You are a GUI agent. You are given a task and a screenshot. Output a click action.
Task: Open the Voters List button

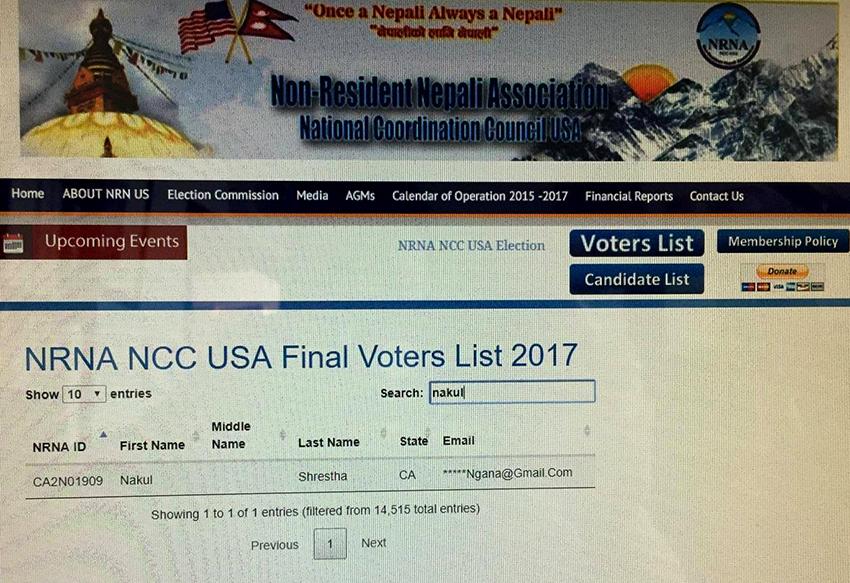coord(637,243)
